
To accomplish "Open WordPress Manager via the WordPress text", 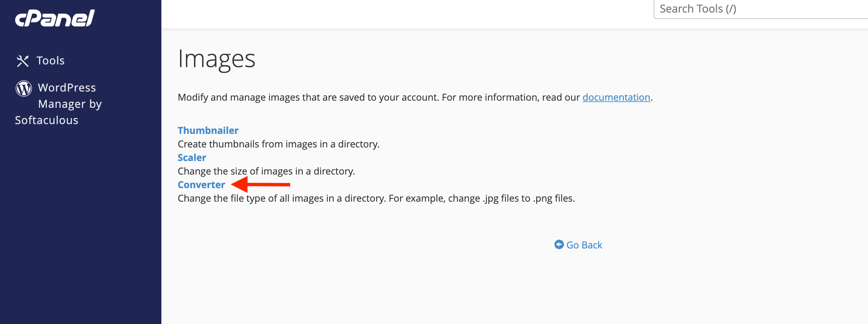I will (x=67, y=88).
